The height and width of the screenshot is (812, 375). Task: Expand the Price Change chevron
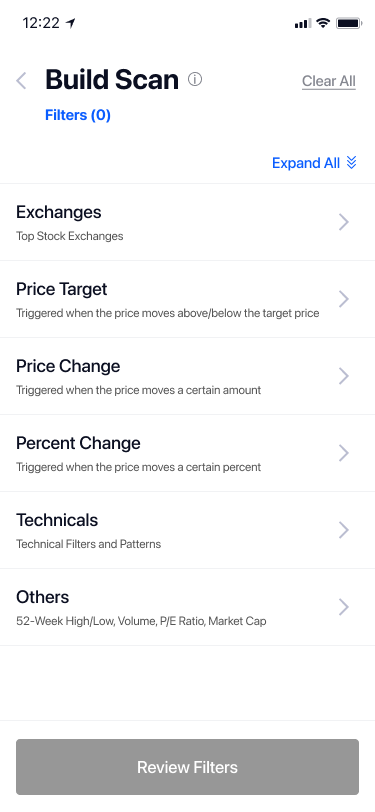click(x=343, y=376)
